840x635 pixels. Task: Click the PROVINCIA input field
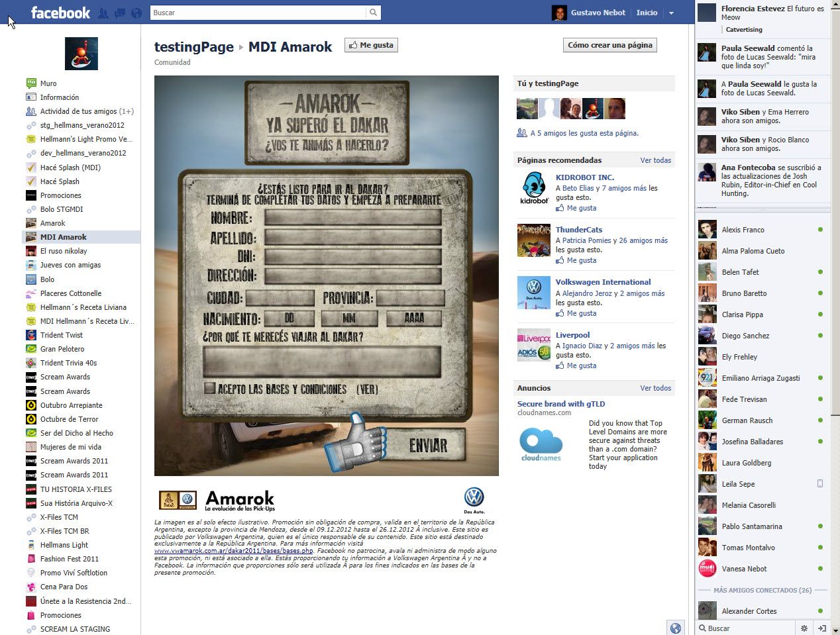tap(410, 298)
